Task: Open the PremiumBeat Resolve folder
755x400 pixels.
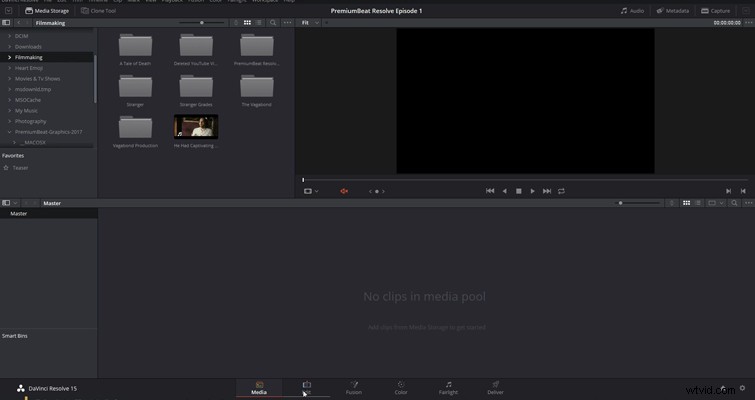Action: coord(257,49)
